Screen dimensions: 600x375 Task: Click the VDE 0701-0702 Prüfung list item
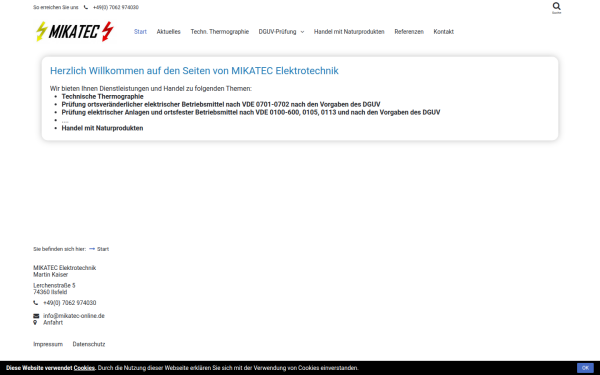[x=221, y=104]
